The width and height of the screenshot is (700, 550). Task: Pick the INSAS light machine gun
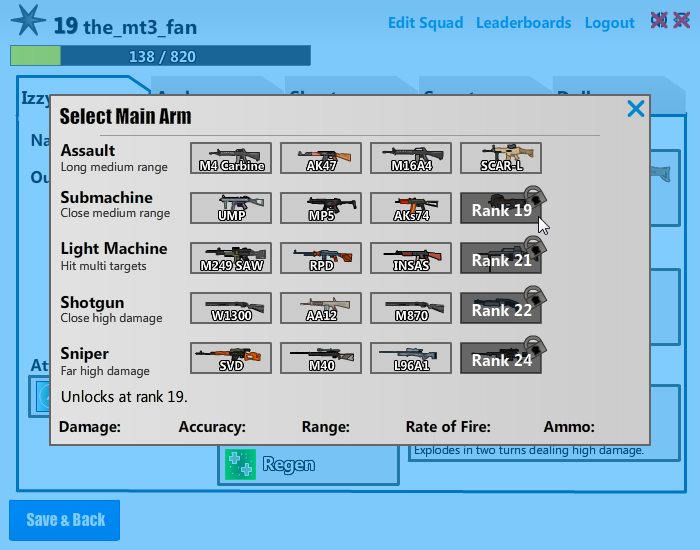click(x=411, y=258)
